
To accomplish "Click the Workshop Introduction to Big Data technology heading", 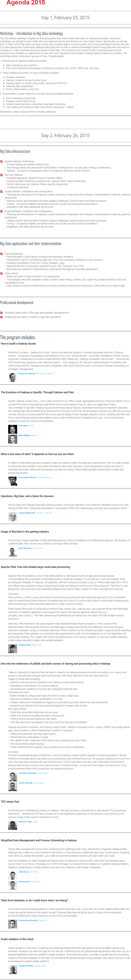I will pos(32,33).
